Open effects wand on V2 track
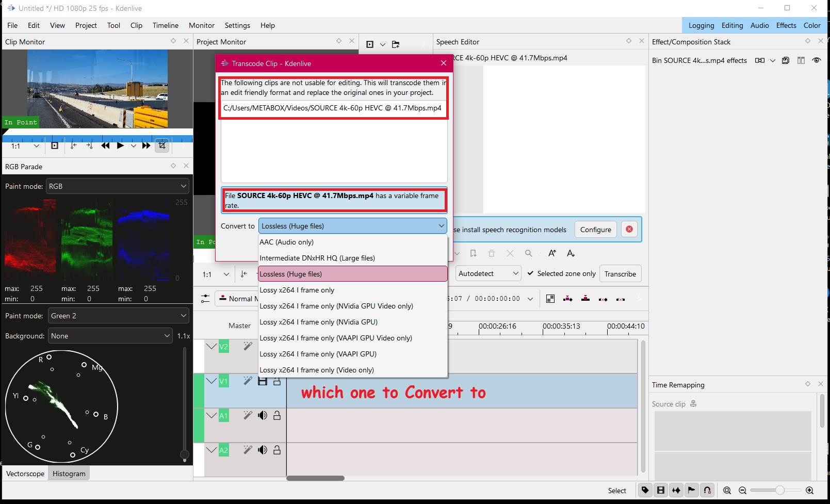This screenshot has width=830, height=504. 248,346
